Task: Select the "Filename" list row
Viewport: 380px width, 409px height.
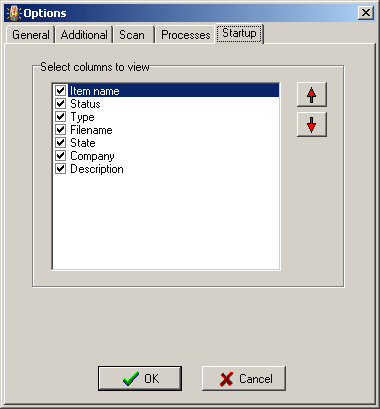Action: coord(166,130)
